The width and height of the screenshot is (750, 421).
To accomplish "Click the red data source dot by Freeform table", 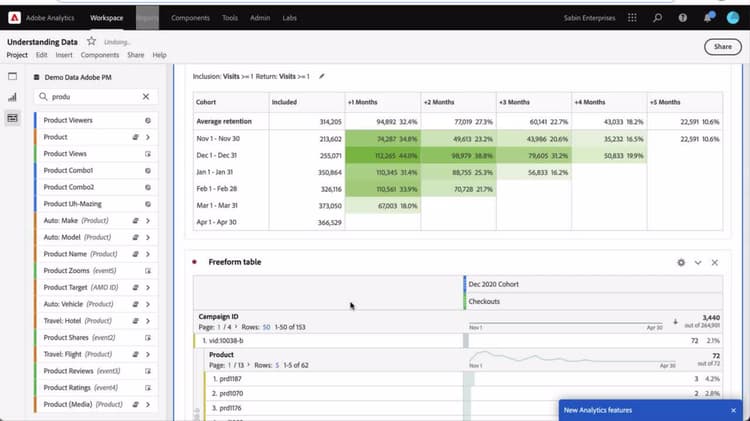I will (x=194, y=262).
